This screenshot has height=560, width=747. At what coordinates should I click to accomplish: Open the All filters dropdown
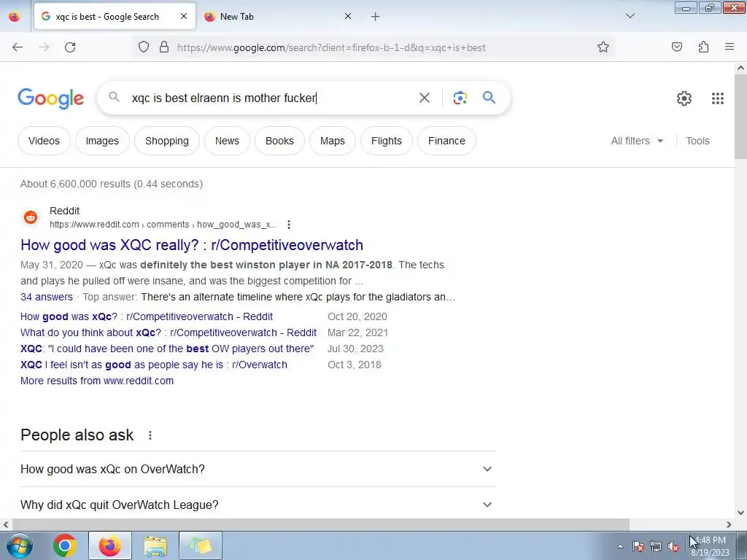pos(637,141)
